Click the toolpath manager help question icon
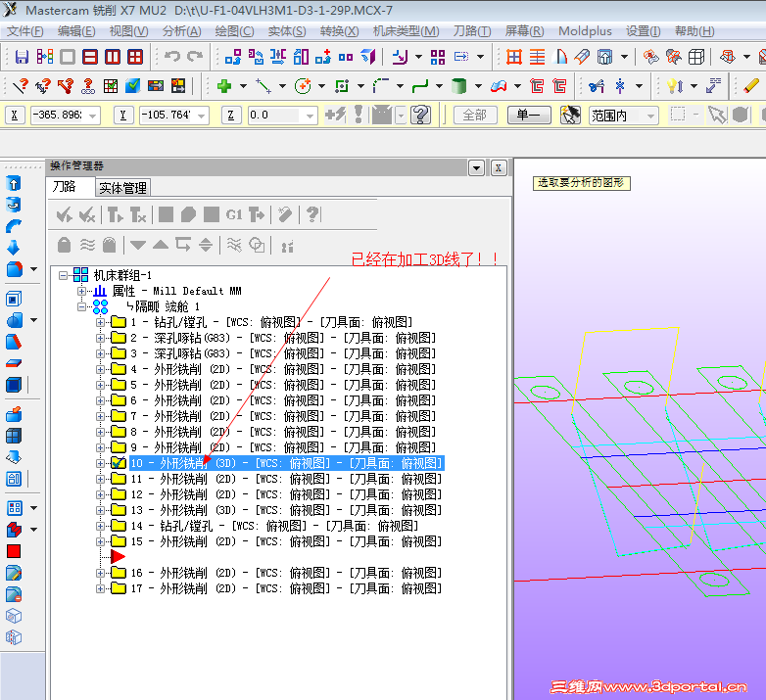 click(312, 214)
